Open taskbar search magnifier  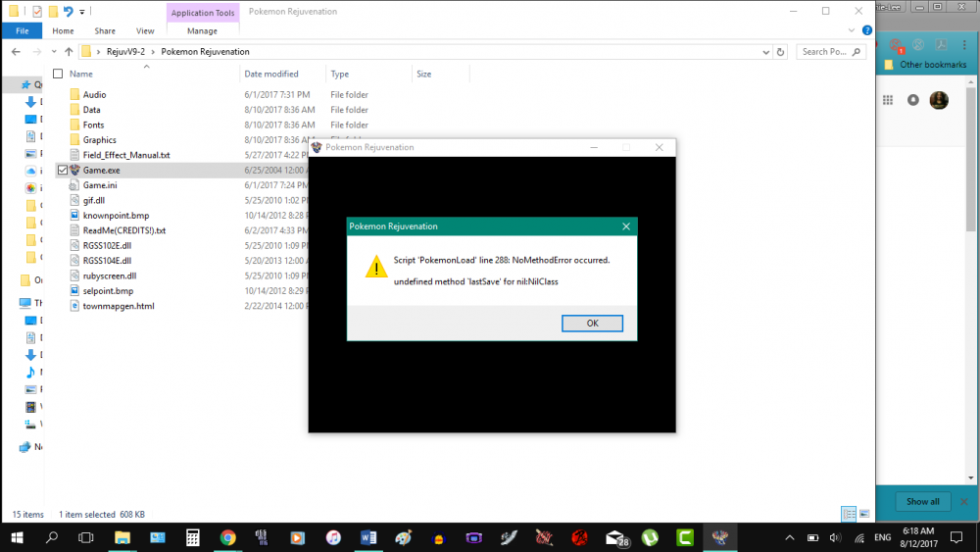[x=52, y=537]
